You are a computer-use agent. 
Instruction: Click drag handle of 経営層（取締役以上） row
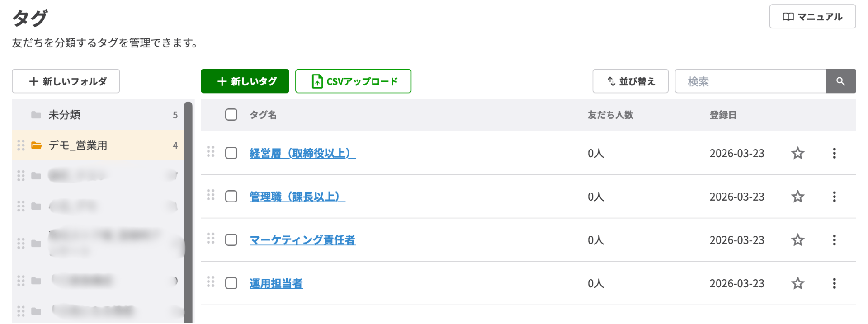[211, 151]
